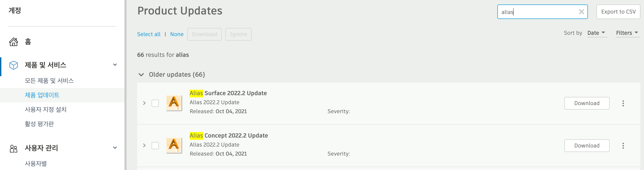
Task: Open more options for Alias Concept update
Action: [623, 146]
